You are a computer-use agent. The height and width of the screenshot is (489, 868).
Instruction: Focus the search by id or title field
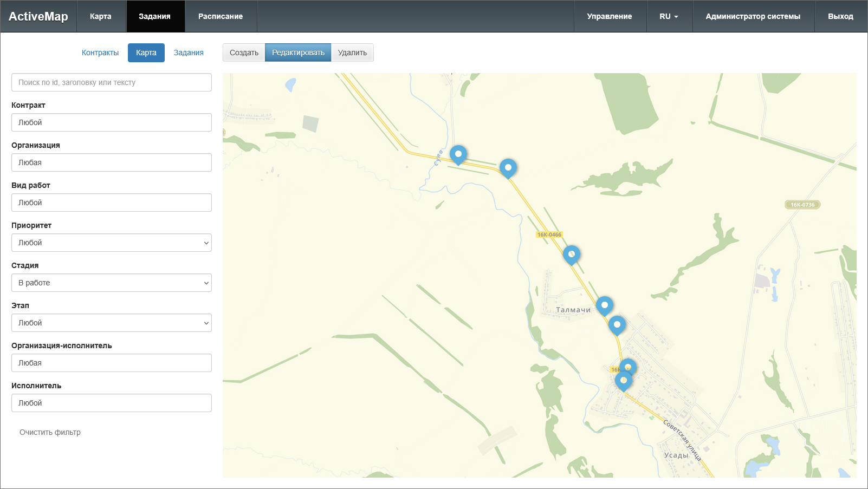[111, 82]
